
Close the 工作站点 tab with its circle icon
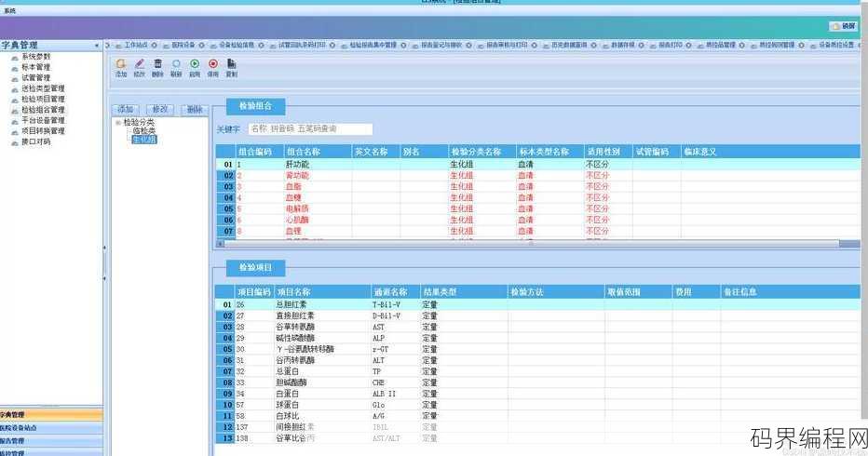coord(154,45)
